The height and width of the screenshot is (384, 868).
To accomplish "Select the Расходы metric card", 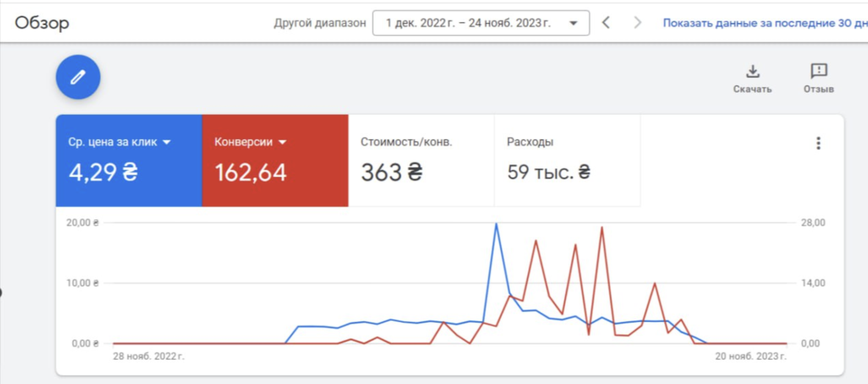I will tap(567, 161).
